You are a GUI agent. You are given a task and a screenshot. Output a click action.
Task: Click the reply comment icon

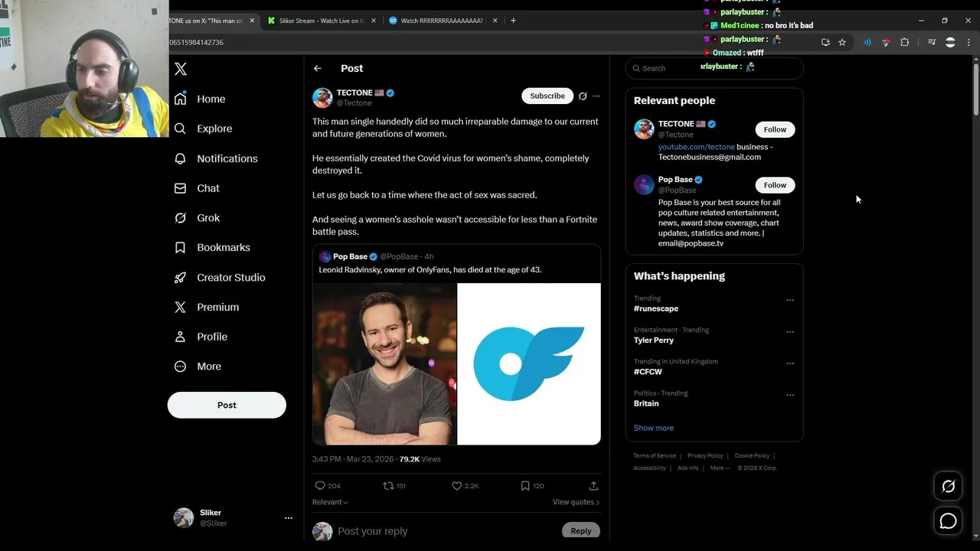[x=320, y=486]
